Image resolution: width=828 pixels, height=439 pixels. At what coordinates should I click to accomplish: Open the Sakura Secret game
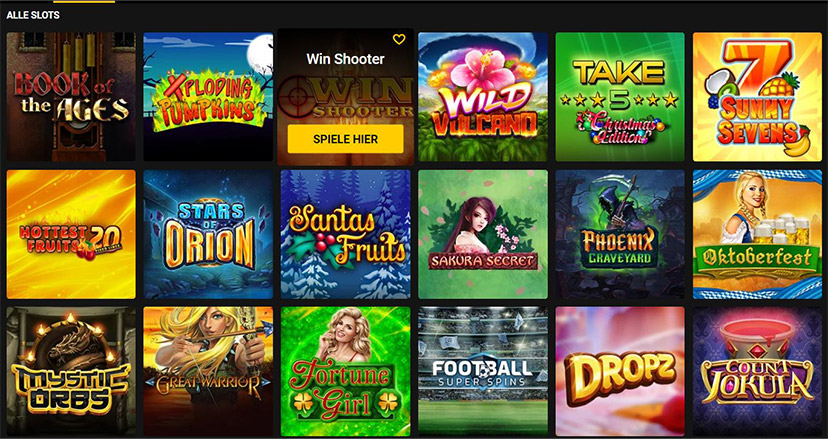click(483, 234)
